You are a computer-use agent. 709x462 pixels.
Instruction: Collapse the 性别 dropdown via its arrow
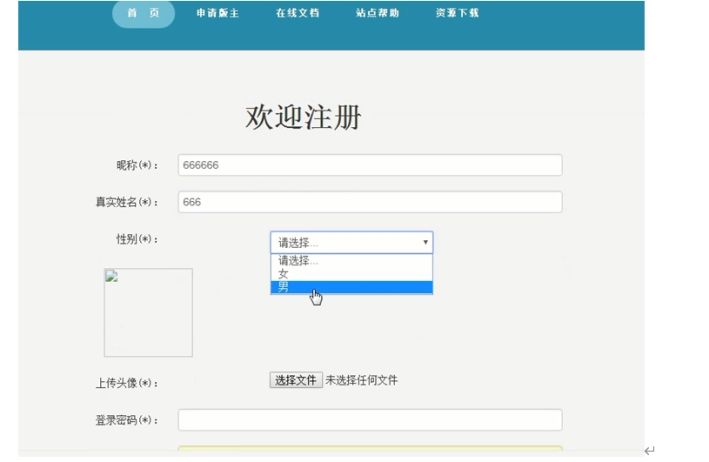click(425, 242)
